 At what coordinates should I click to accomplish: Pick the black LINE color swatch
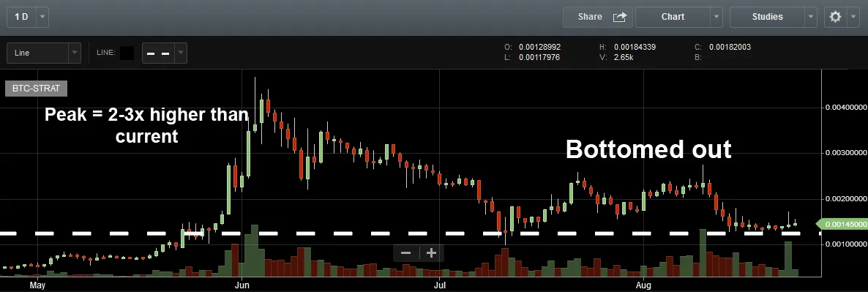(127, 53)
